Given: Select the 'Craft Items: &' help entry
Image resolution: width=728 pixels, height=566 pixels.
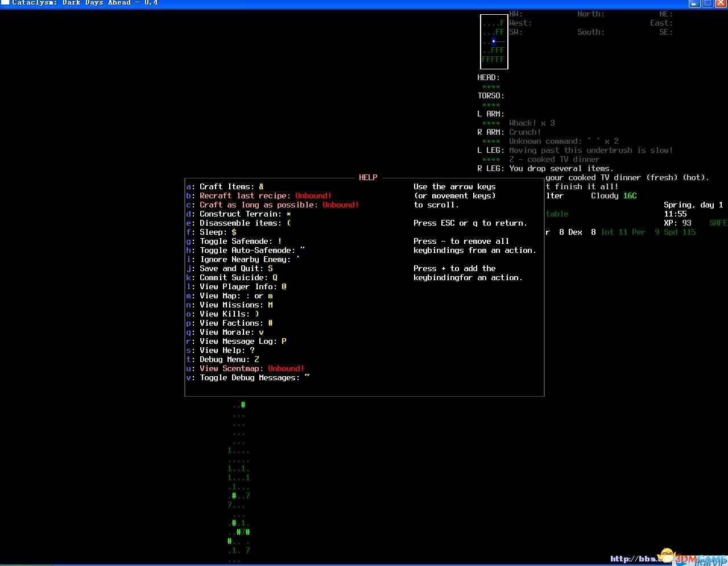Looking at the screenshot, I should [x=225, y=186].
